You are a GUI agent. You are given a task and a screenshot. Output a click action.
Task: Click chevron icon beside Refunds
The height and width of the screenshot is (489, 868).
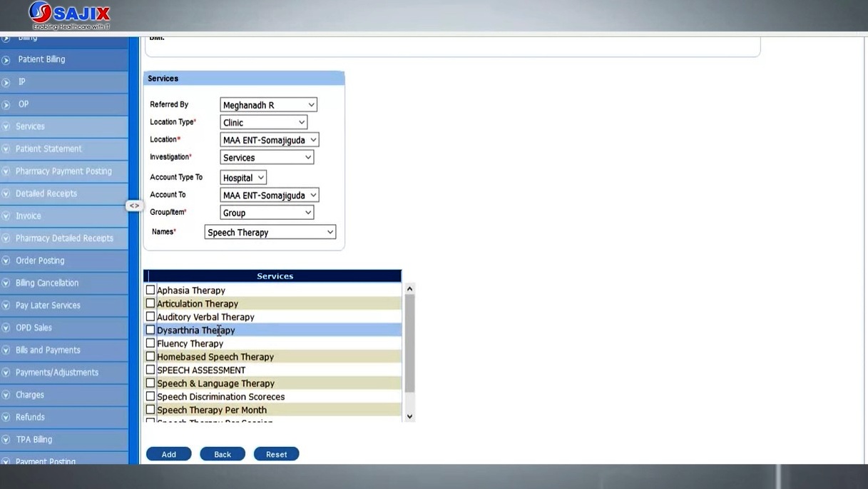point(6,417)
